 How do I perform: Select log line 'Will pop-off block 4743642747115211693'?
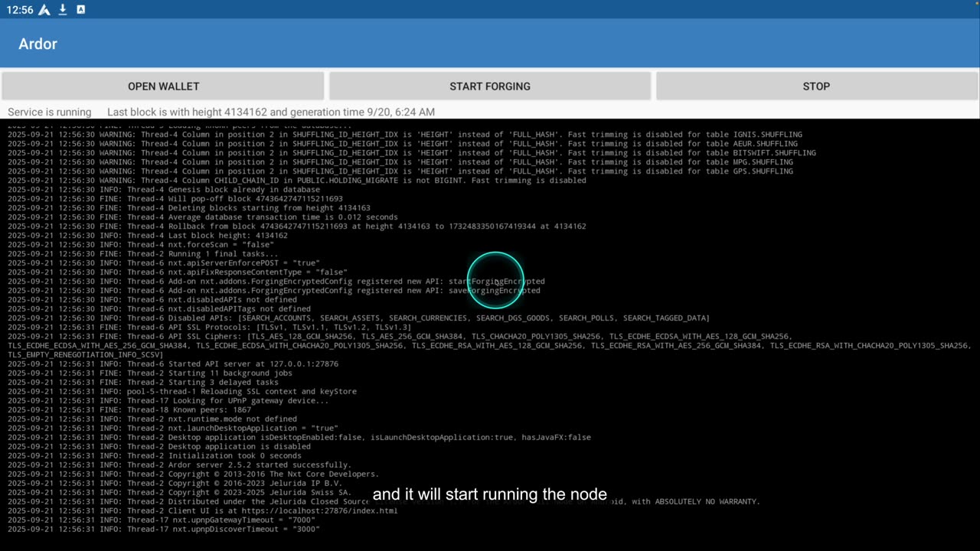click(175, 199)
